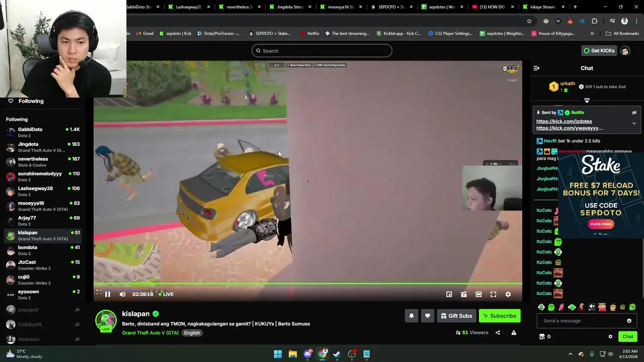The image size is (644, 362).
Task: Switch to the SEPDOTO × Stake browser tab
Action: pos(390,7)
